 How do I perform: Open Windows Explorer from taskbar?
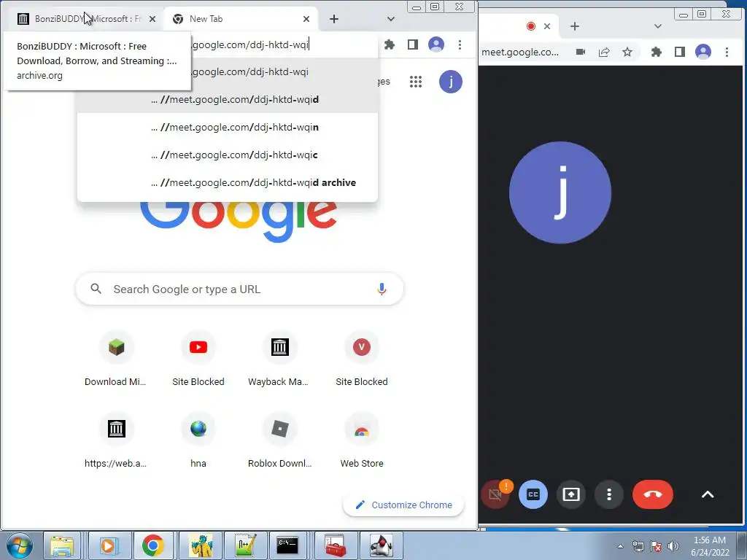coord(62,545)
